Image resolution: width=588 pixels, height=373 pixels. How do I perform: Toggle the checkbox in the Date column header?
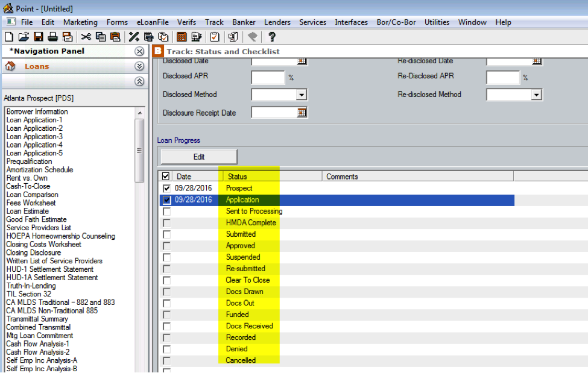[166, 177]
